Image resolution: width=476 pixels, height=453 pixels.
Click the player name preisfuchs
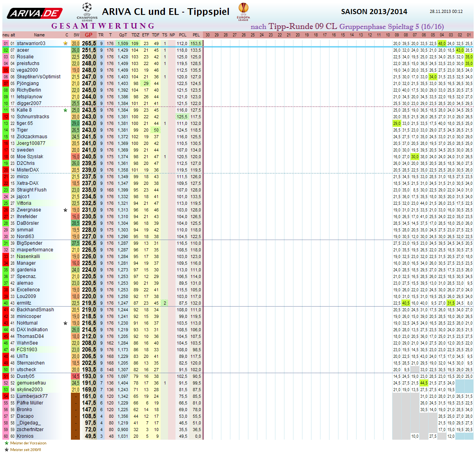[x=28, y=63]
